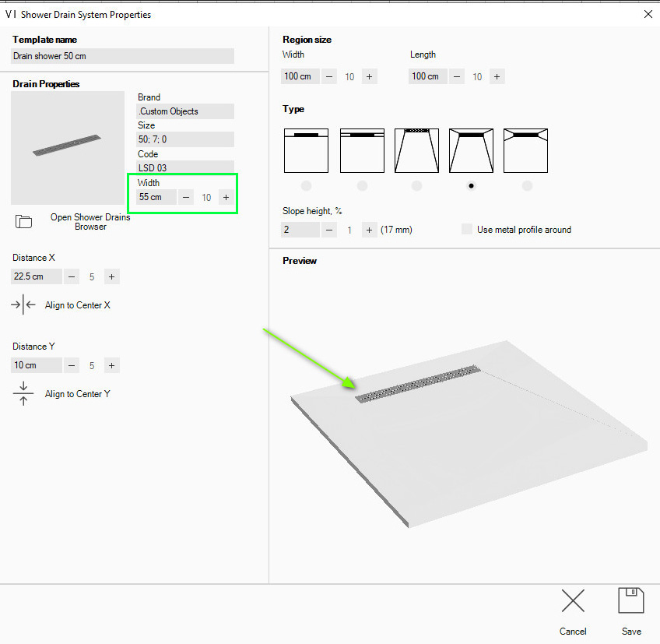660x644 pixels.
Task: Click the drain grate in 3D preview
Action: tap(417, 384)
